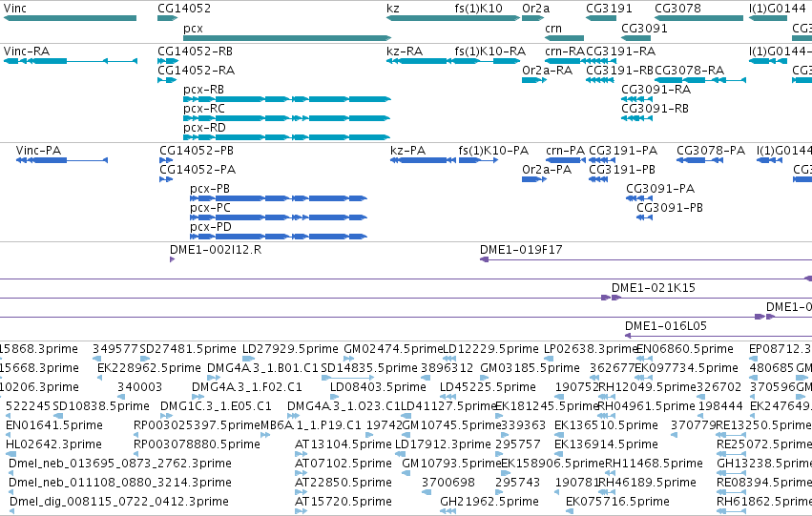Click the Or2a-RA transcript label
Image resolution: width=812 pixels, height=516 pixels.
pyautogui.click(x=548, y=70)
